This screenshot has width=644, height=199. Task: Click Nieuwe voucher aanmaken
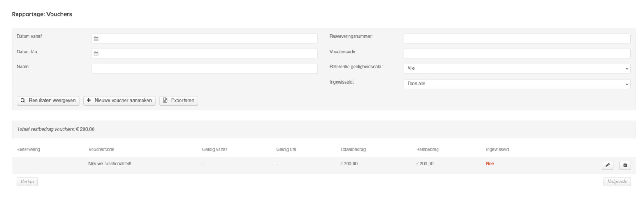(119, 101)
